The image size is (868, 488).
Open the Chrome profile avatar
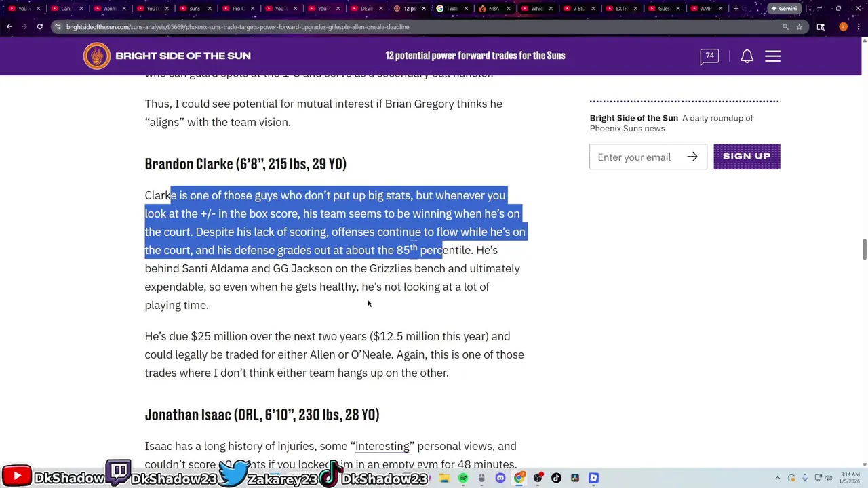[843, 27]
